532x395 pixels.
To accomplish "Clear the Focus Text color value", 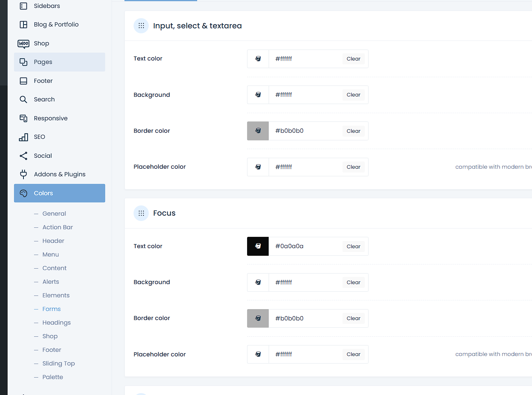I will click(353, 246).
